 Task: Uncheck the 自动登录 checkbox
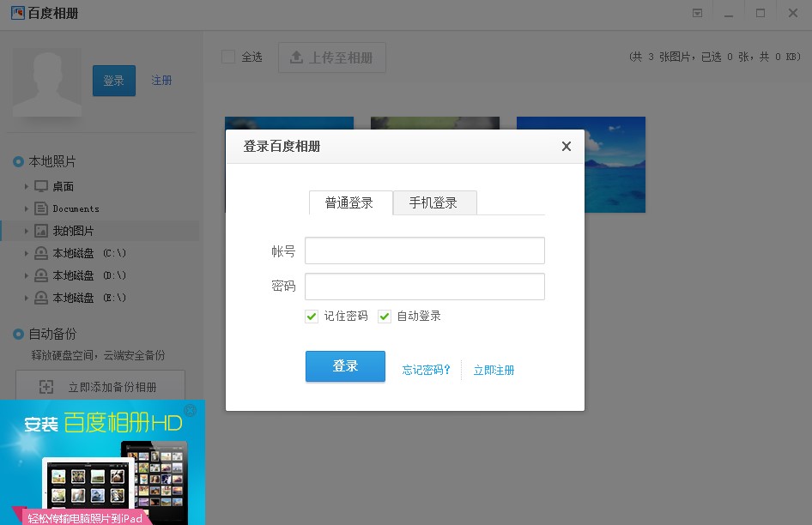[x=385, y=317]
